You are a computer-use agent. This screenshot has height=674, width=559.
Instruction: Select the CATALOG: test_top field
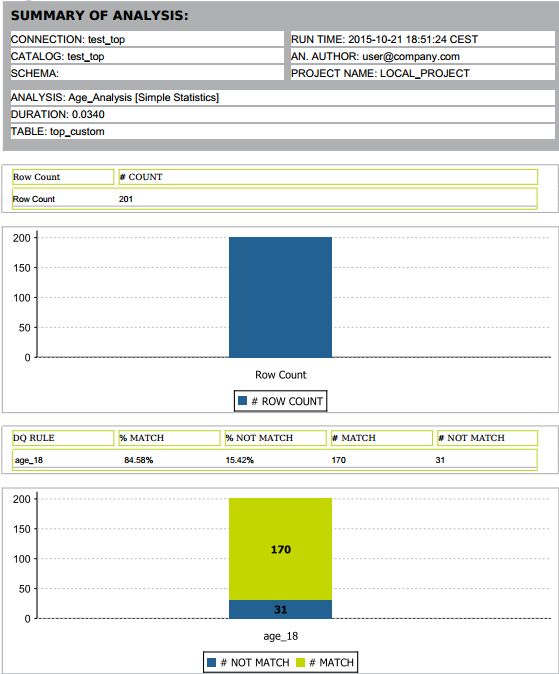click(x=147, y=56)
